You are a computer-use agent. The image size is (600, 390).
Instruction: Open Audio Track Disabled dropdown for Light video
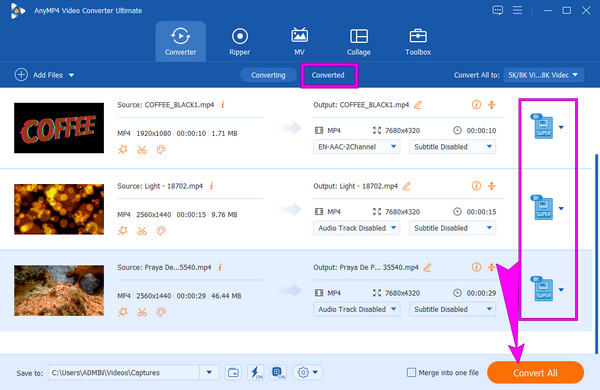coord(357,228)
